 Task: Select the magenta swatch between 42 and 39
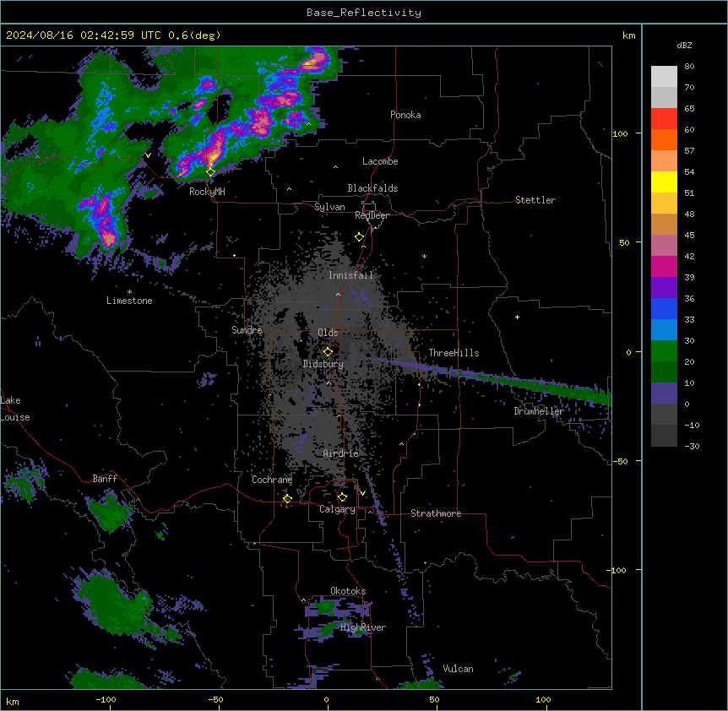click(664, 266)
